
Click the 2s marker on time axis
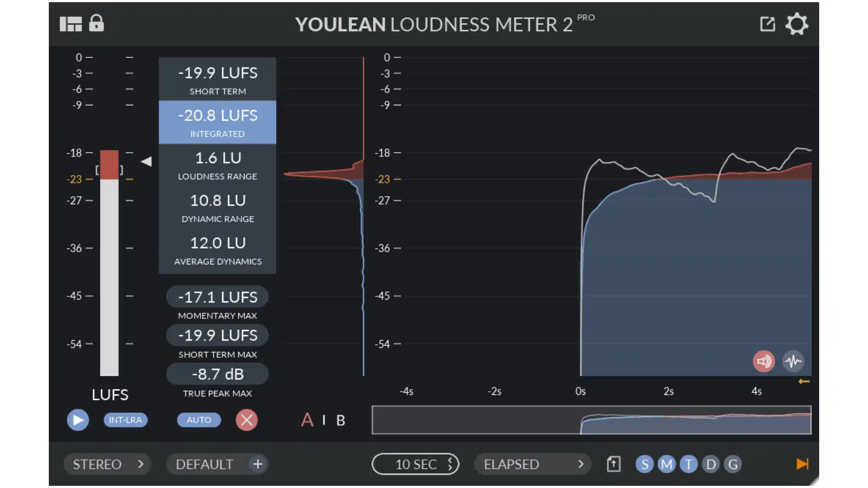(669, 391)
